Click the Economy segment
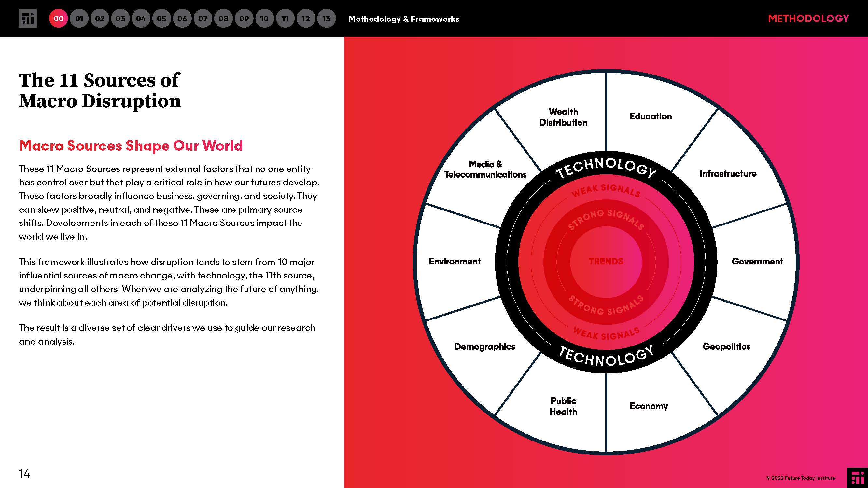The width and height of the screenshot is (868, 488). tap(649, 406)
